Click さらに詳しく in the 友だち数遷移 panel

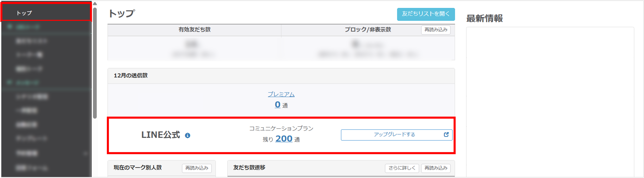[x=402, y=168]
